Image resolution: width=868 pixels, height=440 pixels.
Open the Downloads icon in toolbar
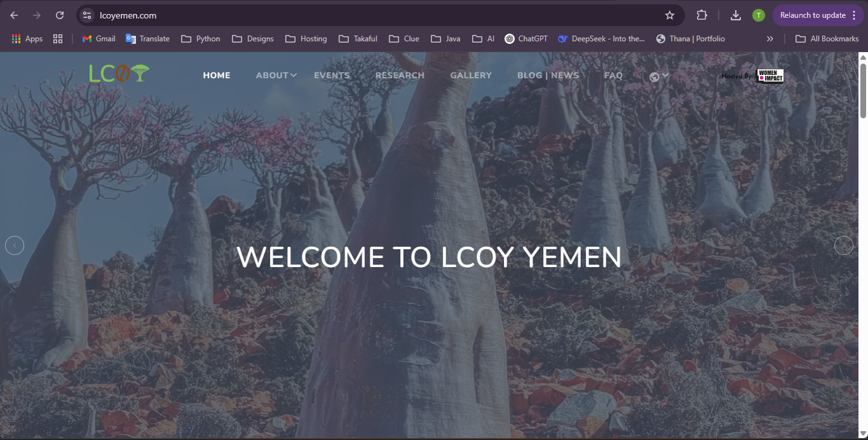click(x=735, y=15)
